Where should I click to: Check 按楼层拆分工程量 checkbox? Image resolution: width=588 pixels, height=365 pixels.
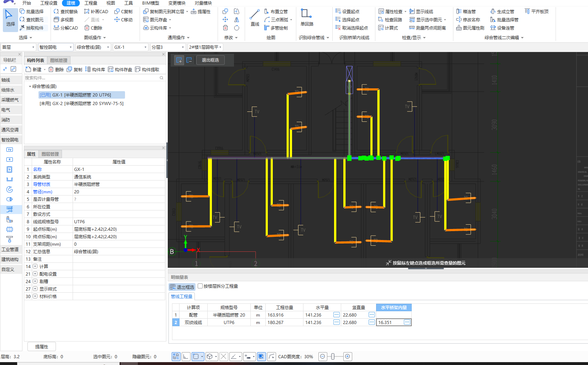[200, 286]
